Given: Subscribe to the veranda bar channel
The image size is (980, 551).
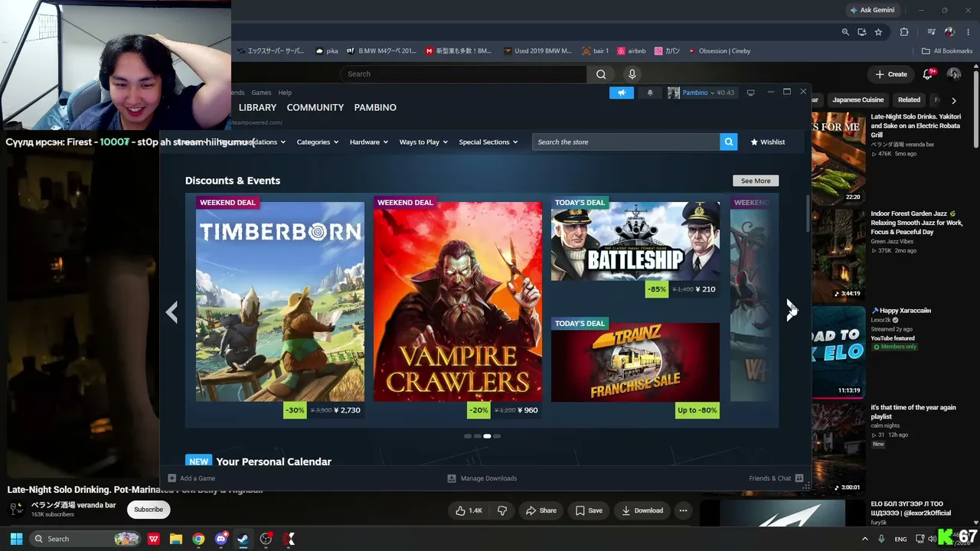Looking at the screenshot, I should pyautogui.click(x=149, y=509).
